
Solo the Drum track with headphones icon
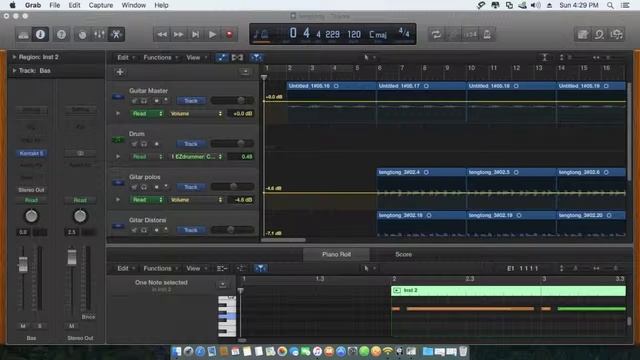point(144,144)
